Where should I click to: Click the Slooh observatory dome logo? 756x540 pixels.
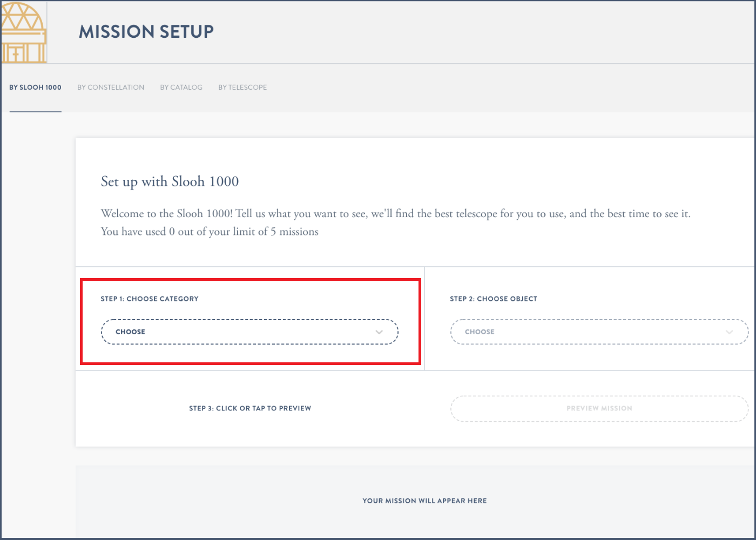coord(23,32)
